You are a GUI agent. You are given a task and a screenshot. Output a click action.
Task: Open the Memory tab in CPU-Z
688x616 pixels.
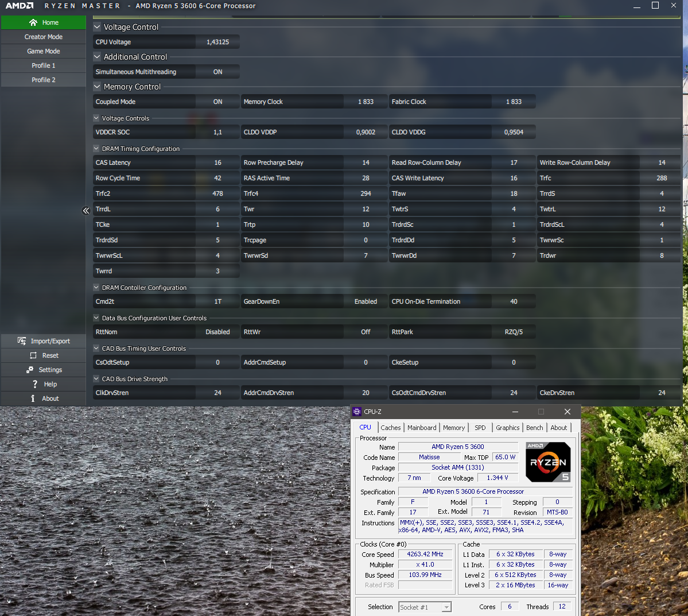454,428
